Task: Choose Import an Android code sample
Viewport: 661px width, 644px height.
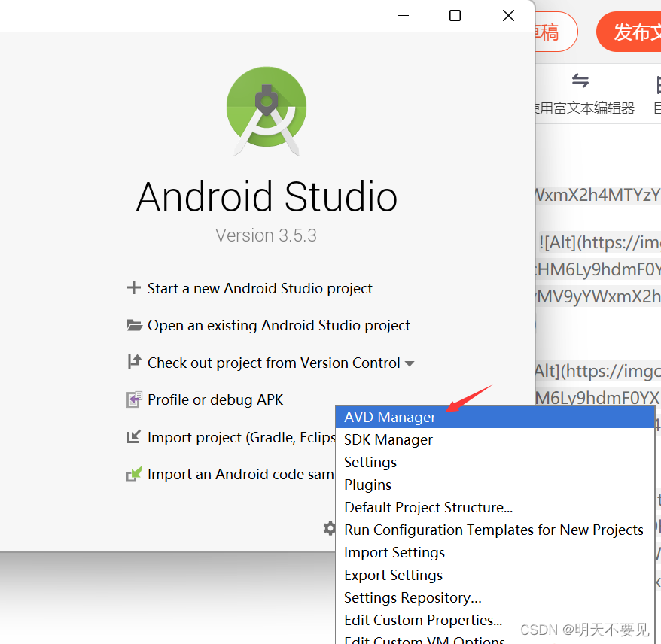Action: [x=241, y=474]
